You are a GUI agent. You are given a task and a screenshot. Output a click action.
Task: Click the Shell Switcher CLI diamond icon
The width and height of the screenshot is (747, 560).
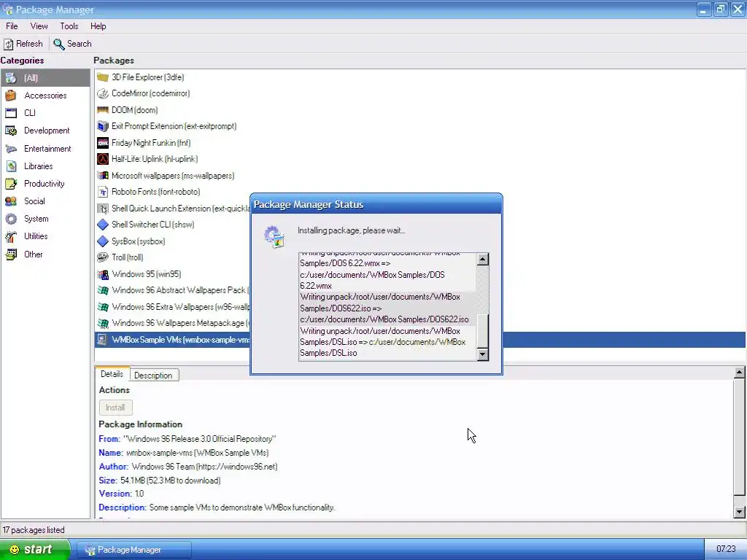pyautogui.click(x=103, y=225)
